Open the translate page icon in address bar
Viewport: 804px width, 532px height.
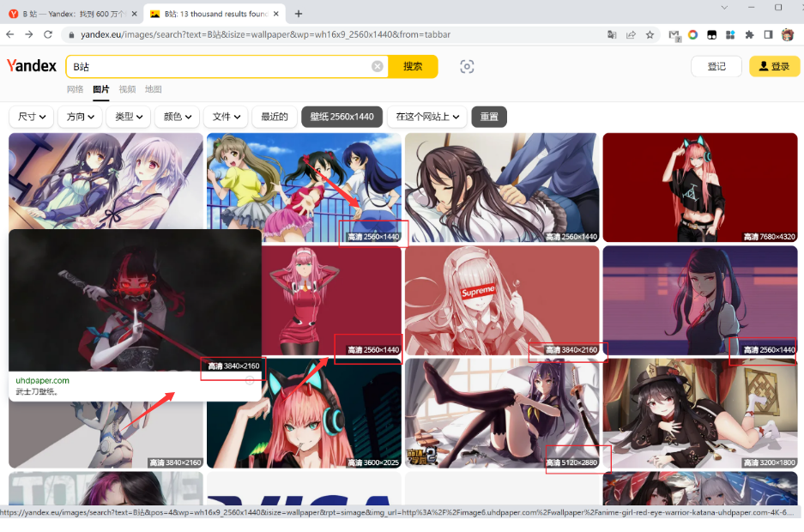click(x=612, y=35)
